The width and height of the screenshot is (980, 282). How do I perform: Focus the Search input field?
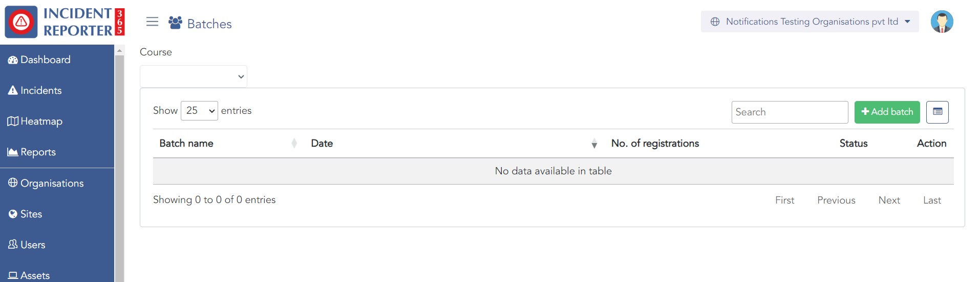(x=790, y=112)
